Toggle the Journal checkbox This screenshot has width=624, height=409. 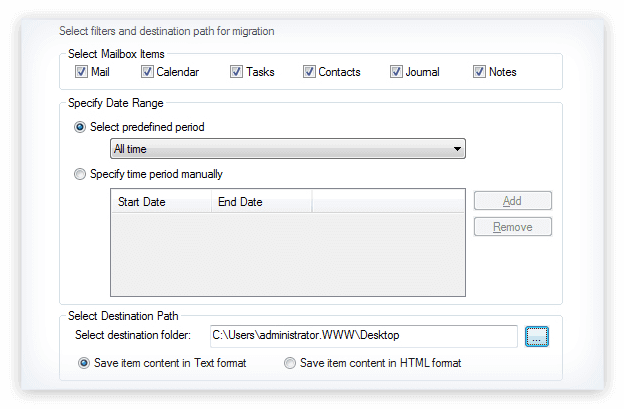397,72
